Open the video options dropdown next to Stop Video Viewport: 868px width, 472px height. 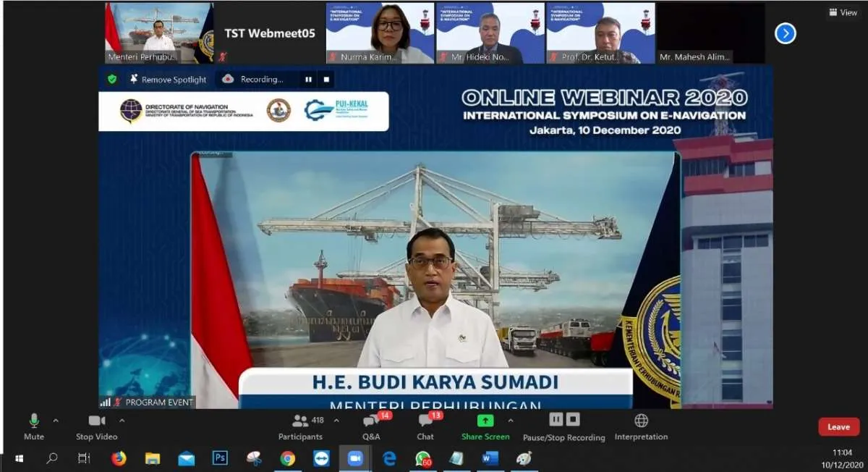[x=122, y=419]
